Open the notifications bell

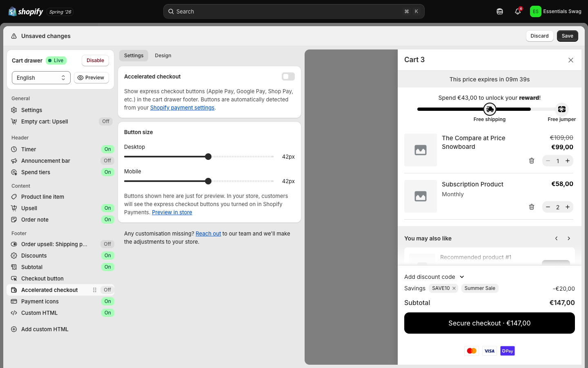click(518, 11)
